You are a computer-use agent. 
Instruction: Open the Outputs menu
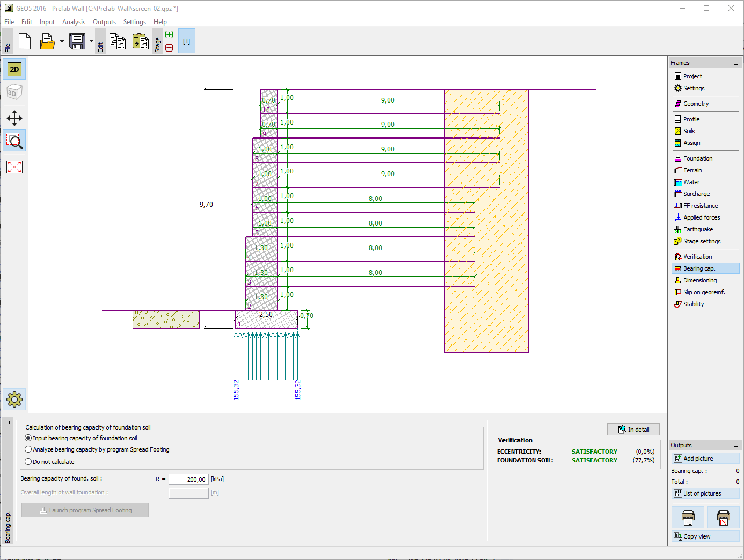pyautogui.click(x=104, y=22)
